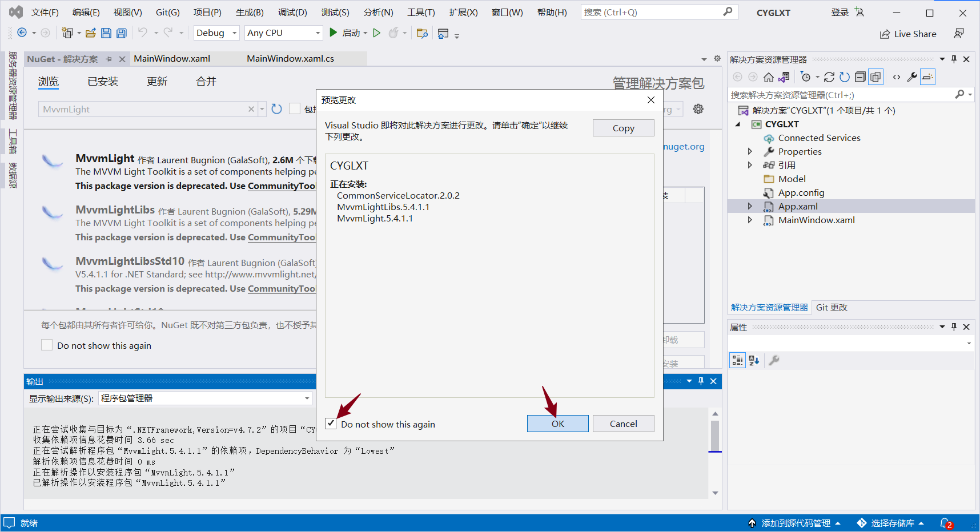This screenshot has height=532, width=980.
Task: Close the NuGet solution tab
Action: coord(122,59)
